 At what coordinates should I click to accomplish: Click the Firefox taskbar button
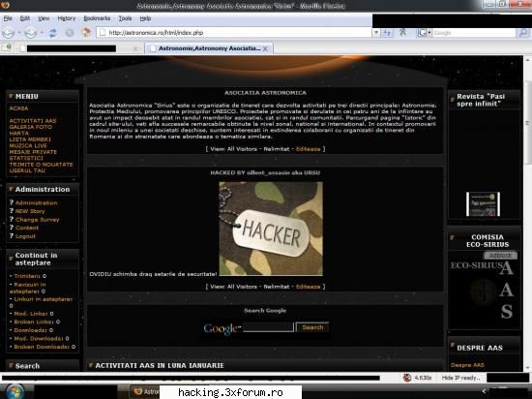[146, 391]
